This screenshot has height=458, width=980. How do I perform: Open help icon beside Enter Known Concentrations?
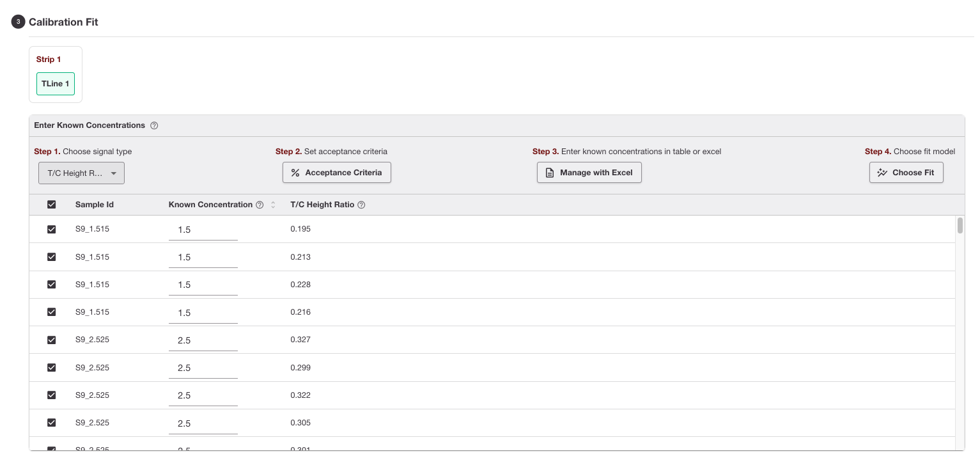click(x=154, y=125)
